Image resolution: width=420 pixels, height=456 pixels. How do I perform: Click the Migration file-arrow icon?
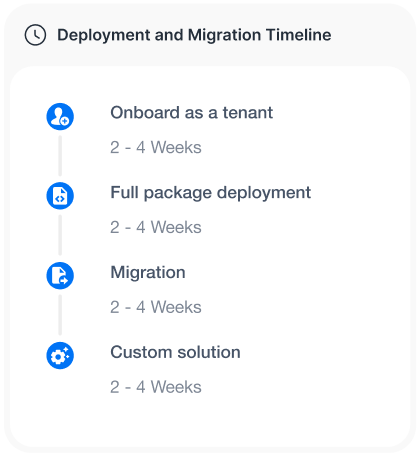tap(60, 276)
